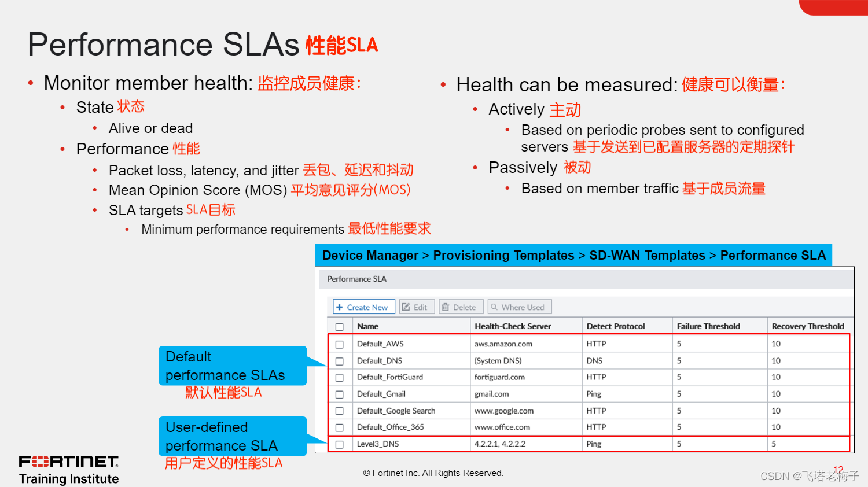Select the Default_FortiGuard entry name
The image size is (868, 487).
390,377
